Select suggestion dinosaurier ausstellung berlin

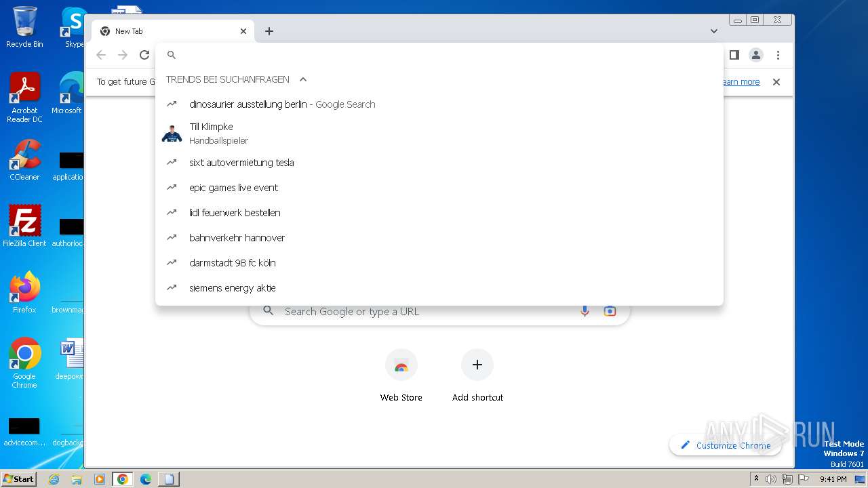[x=439, y=104]
